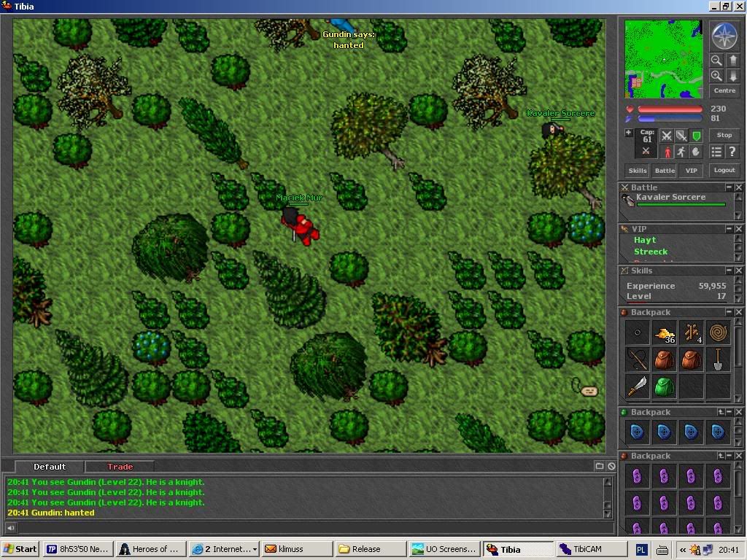Click the shovel in the backpack
This screenshot has width=747, height=560.
719,360
